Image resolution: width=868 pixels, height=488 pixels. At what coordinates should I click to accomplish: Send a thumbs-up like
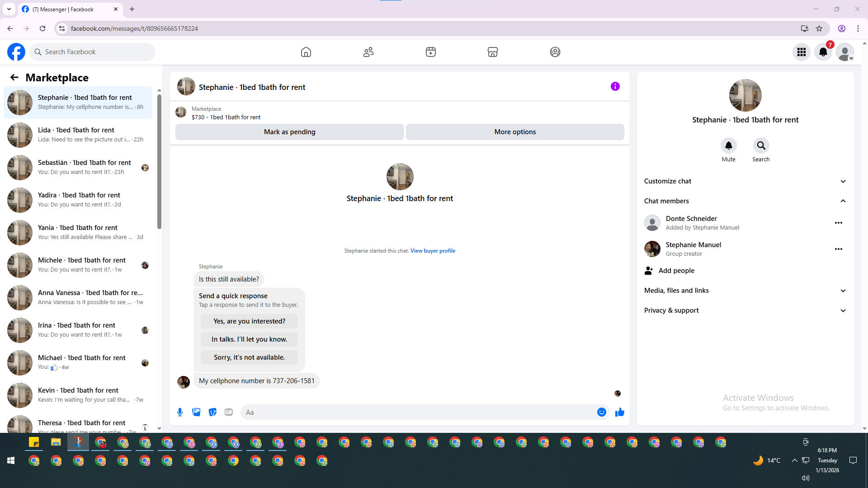click(619, 412)
